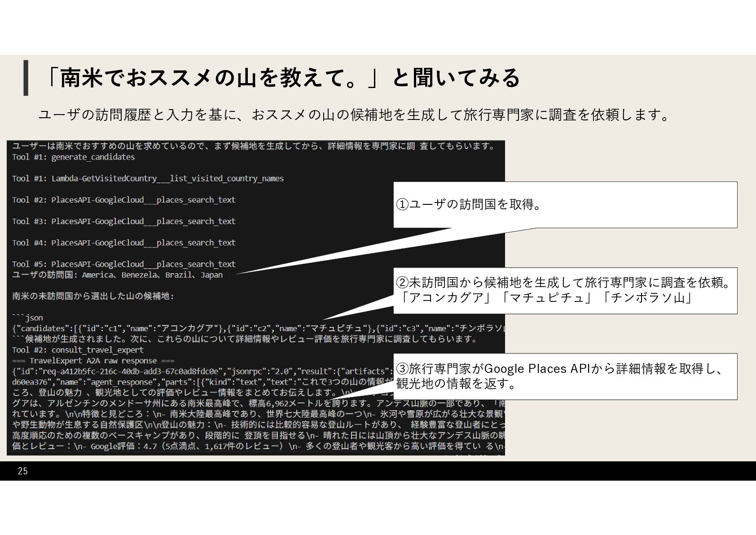Click the candidates JSON line with アコンカグア
Screen dimensions: 756x535
258,328
